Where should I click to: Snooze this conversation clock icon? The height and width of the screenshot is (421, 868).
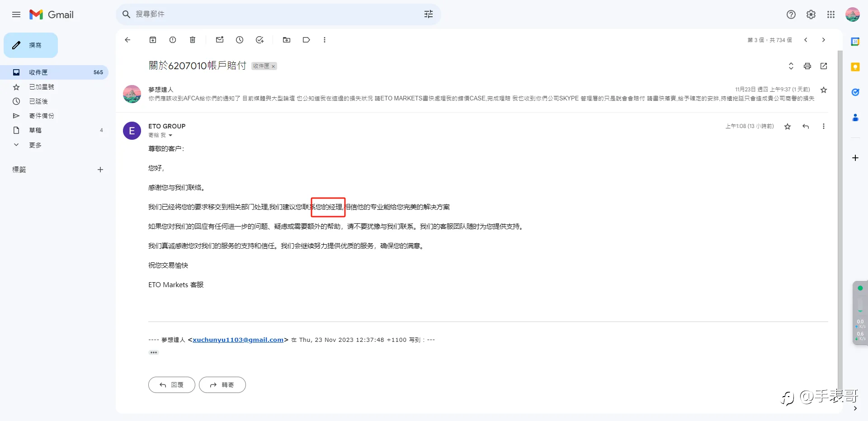pyautogui.click(x=240, y=40)
